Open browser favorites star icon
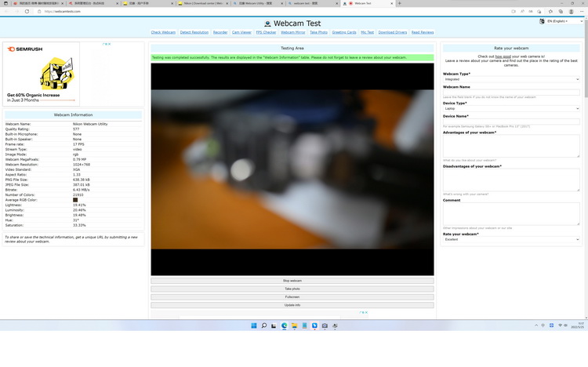This screenshot has width=588, height=367. pyautogui.click(x=550, y=11)
